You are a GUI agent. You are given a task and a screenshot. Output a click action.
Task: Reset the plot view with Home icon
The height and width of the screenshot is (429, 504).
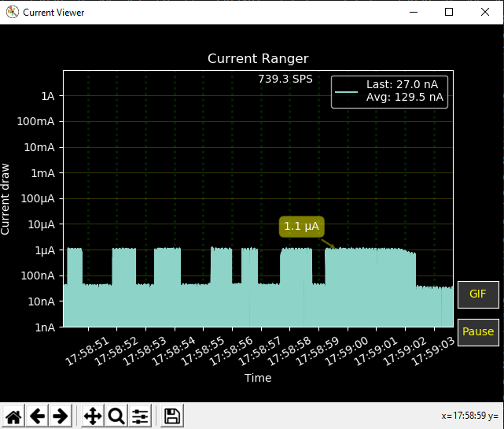coord(13,416)
